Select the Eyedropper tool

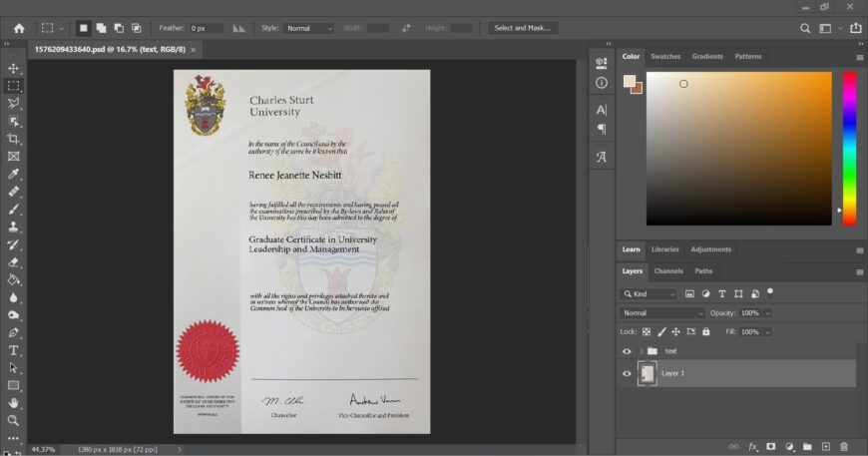[13, 175]
